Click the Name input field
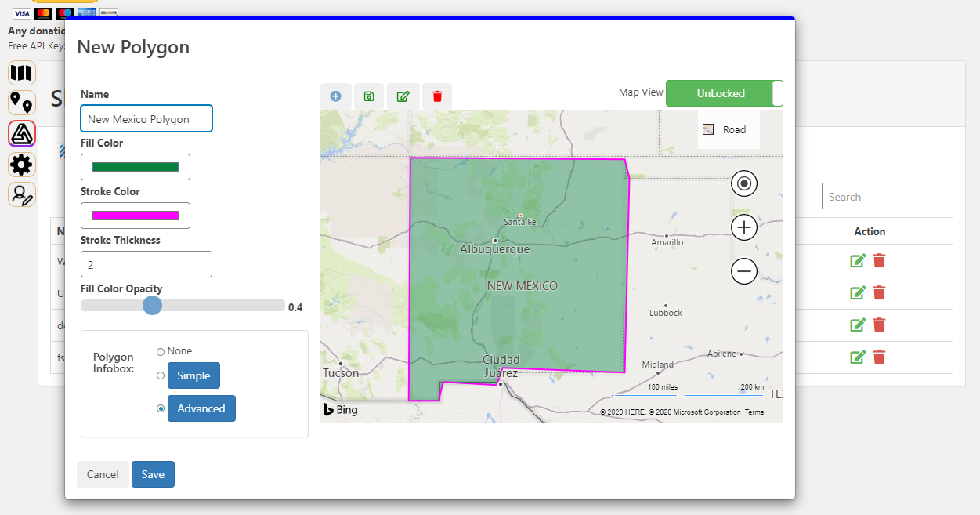Screen dimensions: 980x515 [x=146, y=118]
